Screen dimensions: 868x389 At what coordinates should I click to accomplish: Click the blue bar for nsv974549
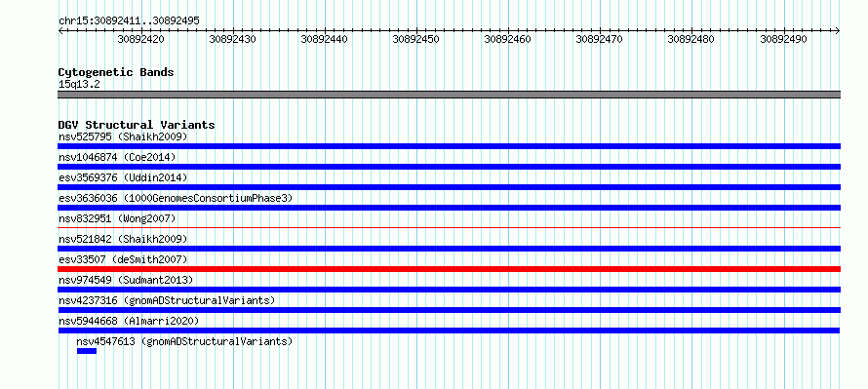pyautogui.click(x=449, y=290)
